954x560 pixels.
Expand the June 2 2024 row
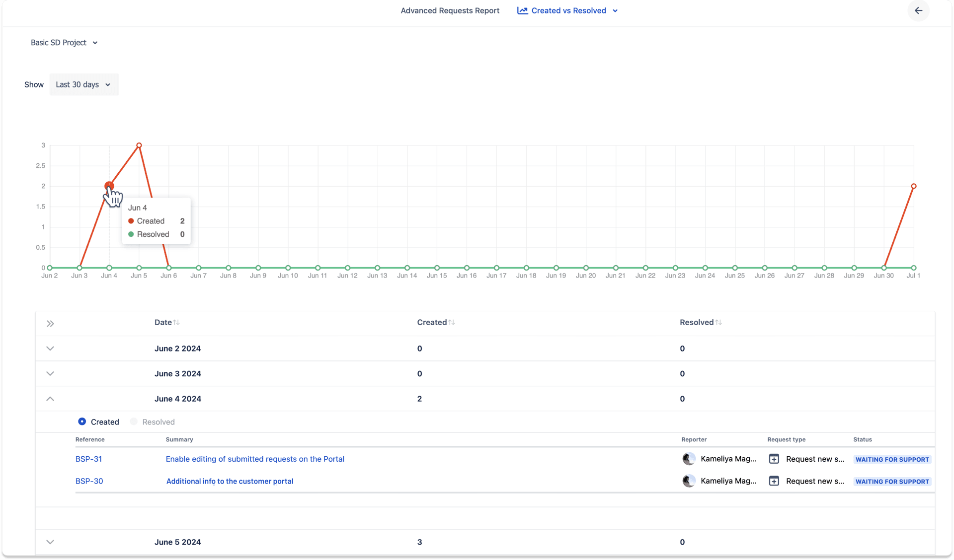click(50, 349)
